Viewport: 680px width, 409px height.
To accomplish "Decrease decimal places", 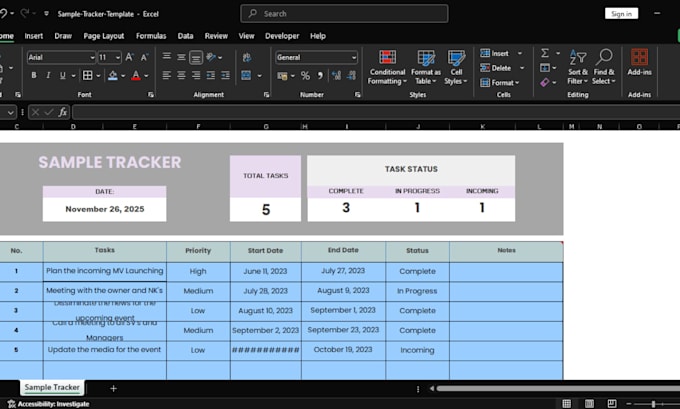I will pos(351,76).
